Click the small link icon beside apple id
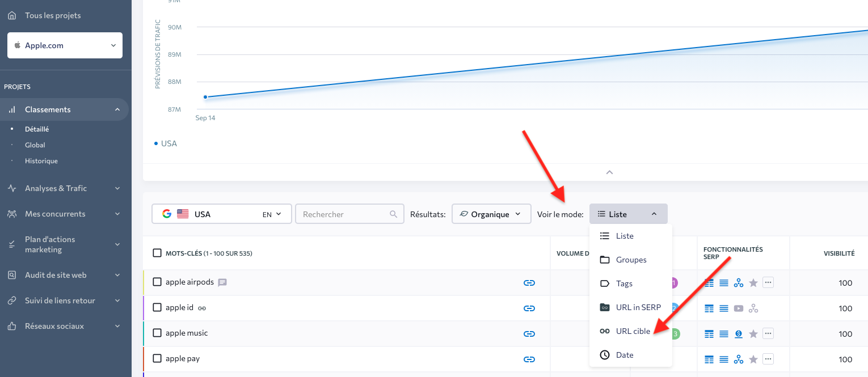 [x=201, y=308]
